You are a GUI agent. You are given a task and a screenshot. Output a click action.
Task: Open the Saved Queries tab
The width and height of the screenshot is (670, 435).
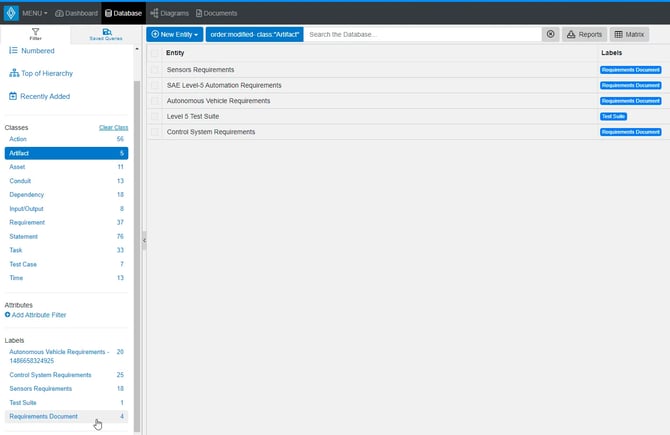(x=106, y=34)
